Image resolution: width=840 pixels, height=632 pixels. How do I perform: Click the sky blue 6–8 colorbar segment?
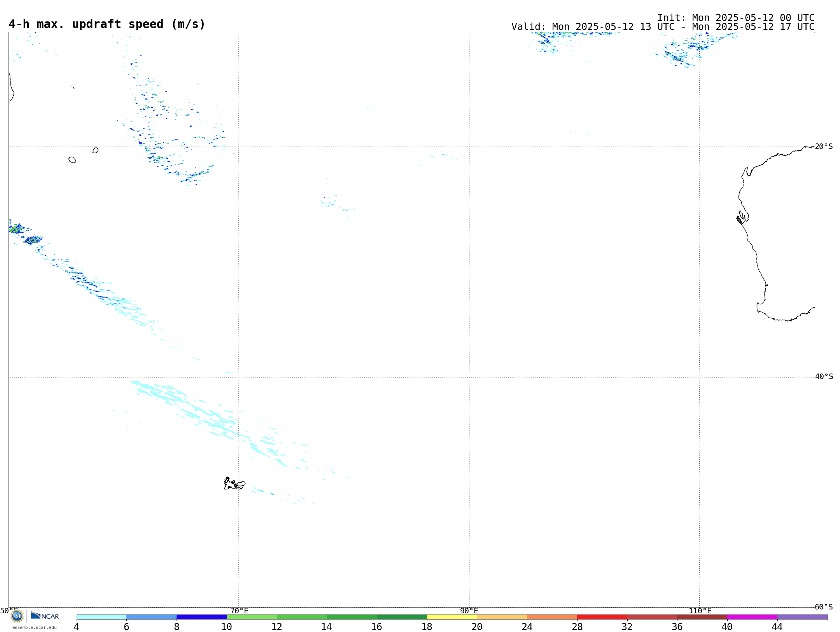point(152,617)
